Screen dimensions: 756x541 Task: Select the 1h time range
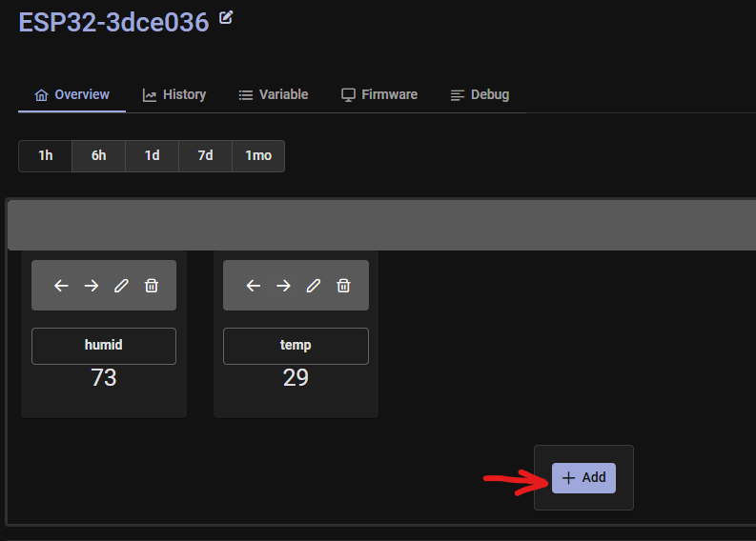tap(46, 155)
